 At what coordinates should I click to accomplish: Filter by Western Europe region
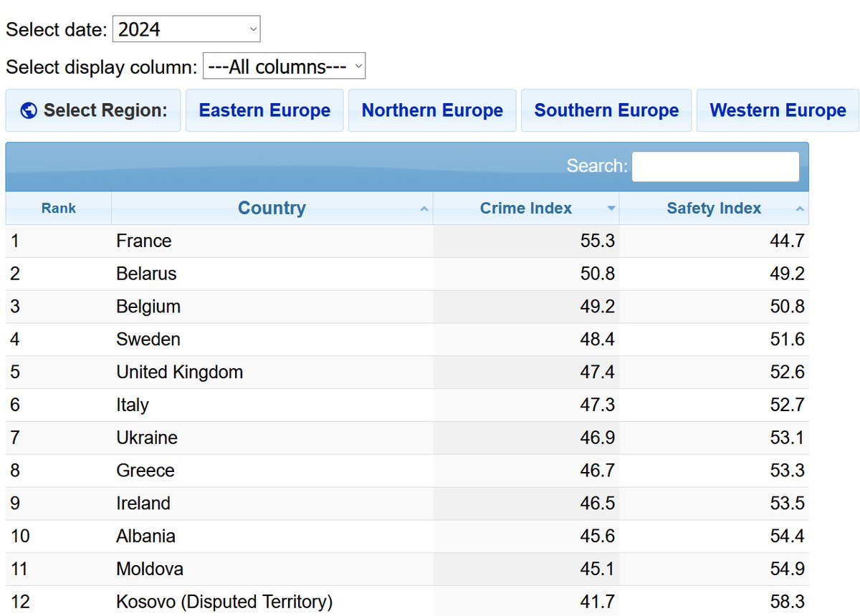(778, 110)
